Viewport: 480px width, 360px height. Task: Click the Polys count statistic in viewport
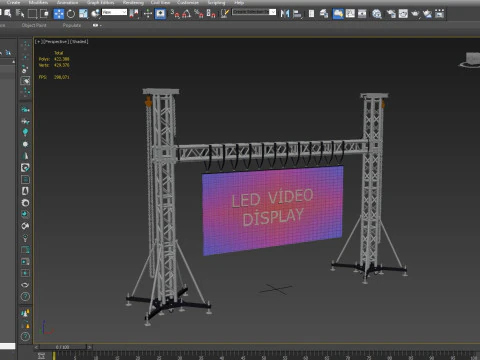[54, 59]
